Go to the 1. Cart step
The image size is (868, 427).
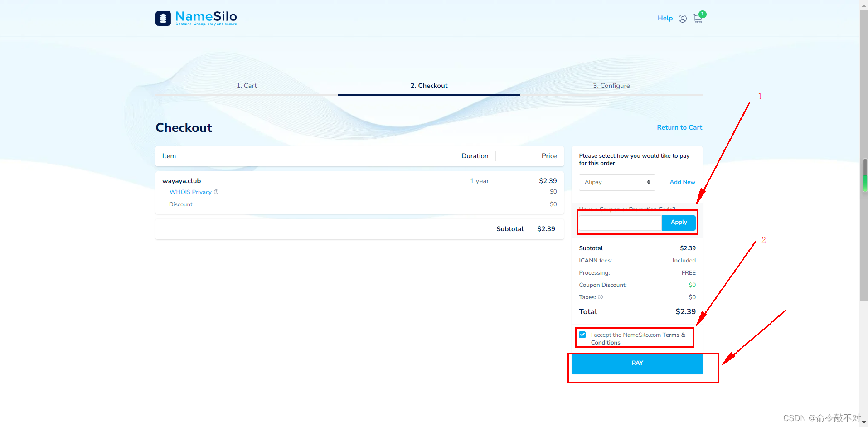point(247,86)
